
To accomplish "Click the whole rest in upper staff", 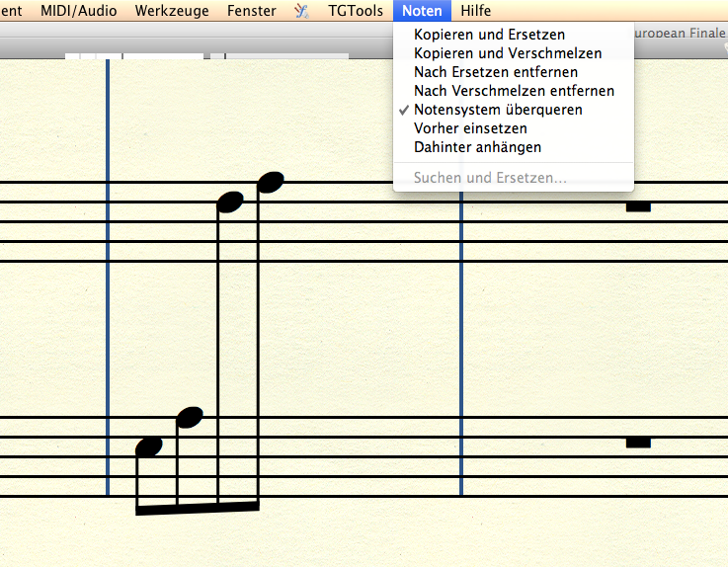I will [638, 206].
